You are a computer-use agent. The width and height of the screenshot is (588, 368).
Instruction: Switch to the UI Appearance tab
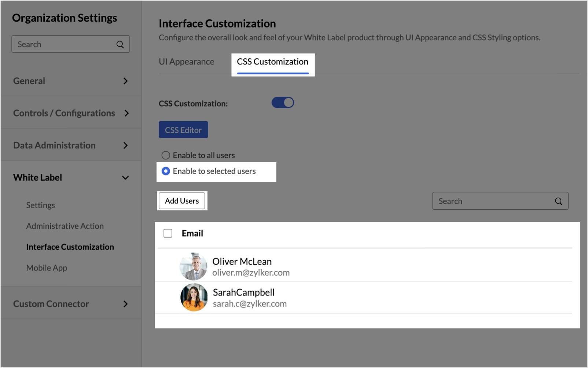click(186, 62)
